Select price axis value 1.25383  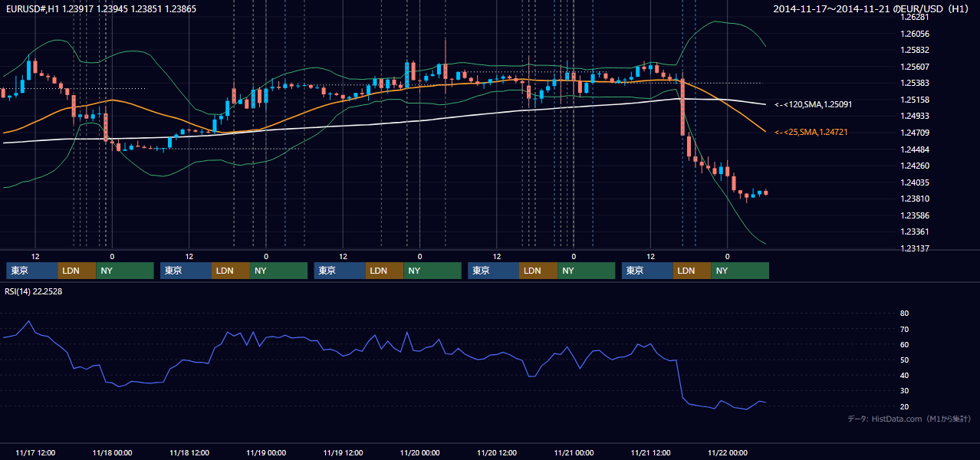915,83
